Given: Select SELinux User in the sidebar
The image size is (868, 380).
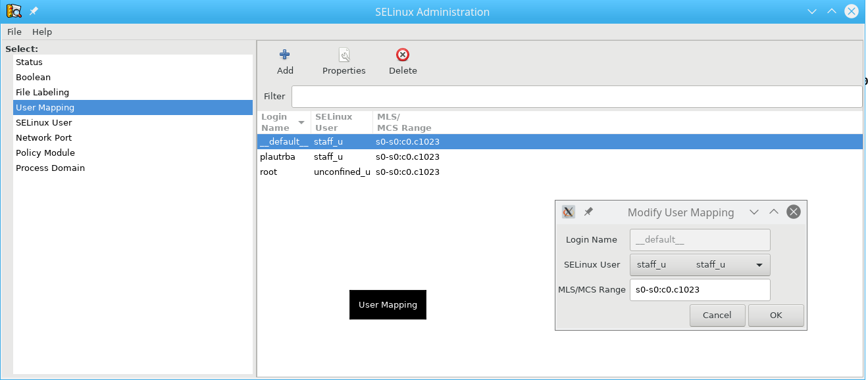Looking at the screenshot, I should (x=133, y=122).
